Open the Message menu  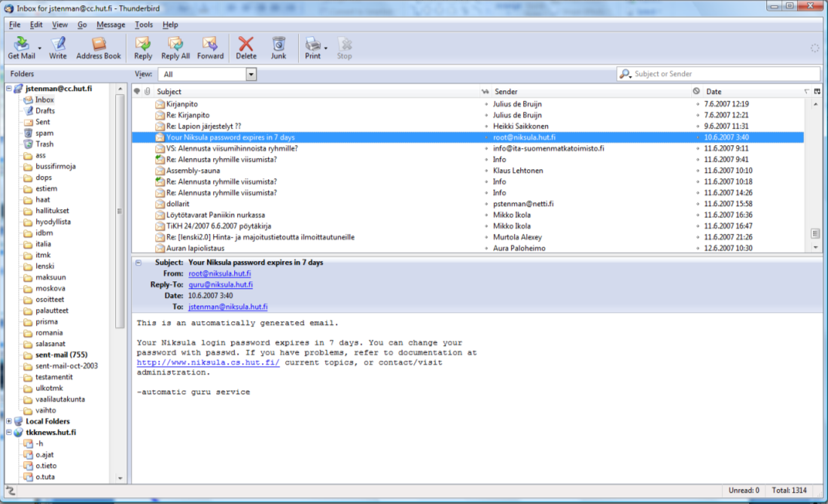pyautogui.click(x=111, y=24)
